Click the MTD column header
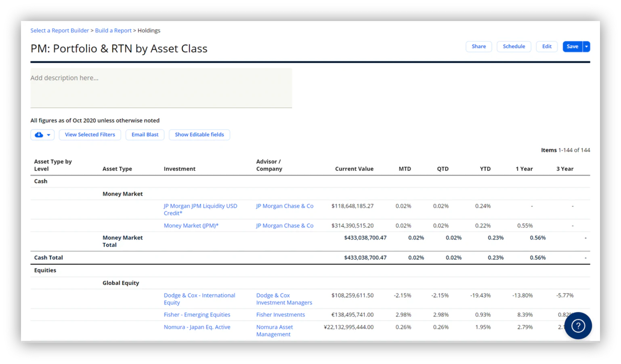The image size is (621, 364). point(405,169)
